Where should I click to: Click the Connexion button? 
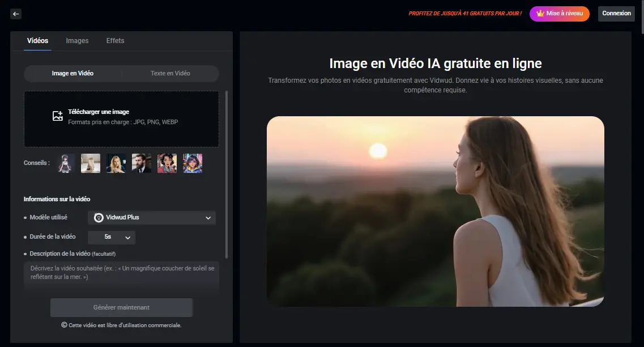616,14
